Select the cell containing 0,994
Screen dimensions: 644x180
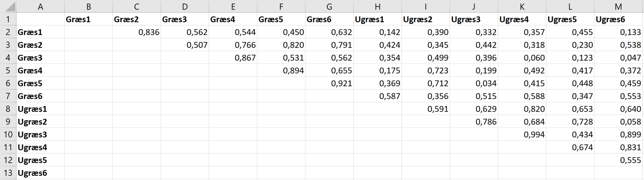point(522,135)
